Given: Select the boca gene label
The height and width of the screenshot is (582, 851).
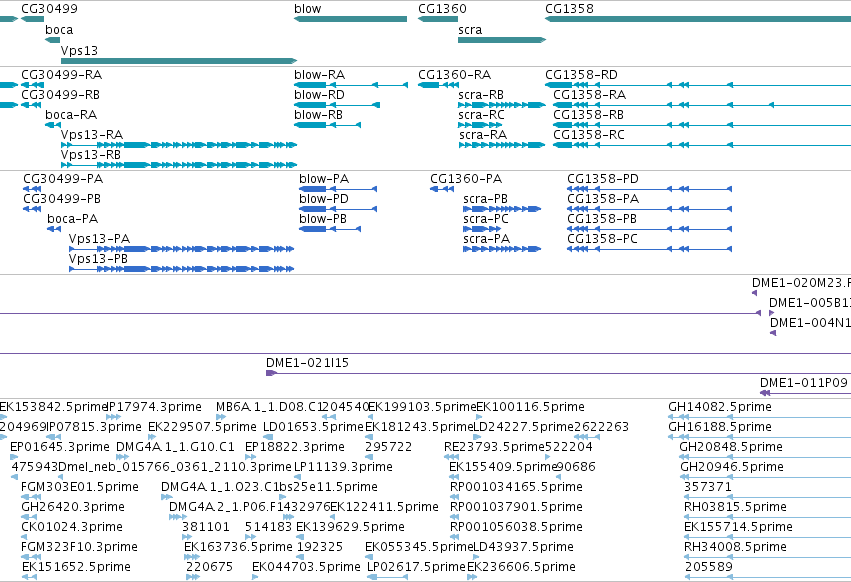Looking at the screenshot, I should [59, 30].
